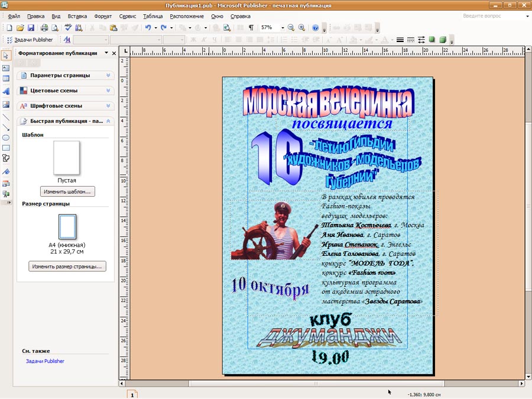The width and height of the screenshot is (532, 399).
Task: Select the Пустая template thumbnail
Action: tap(66, 158)
